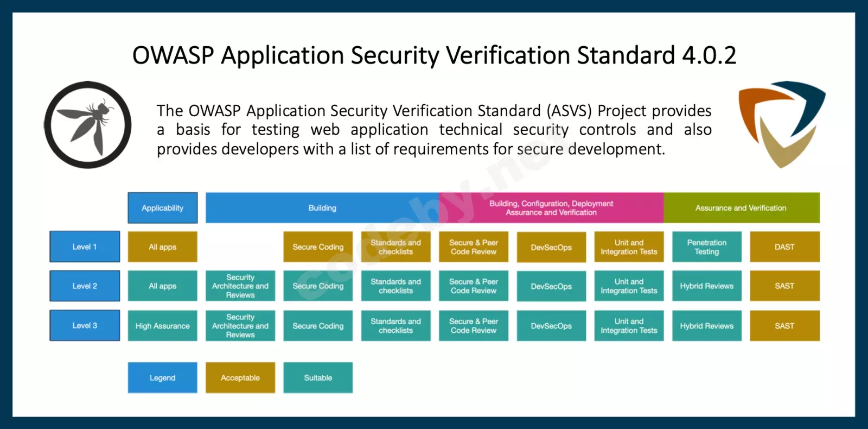Select the Applicability header box

coord(163,208)
